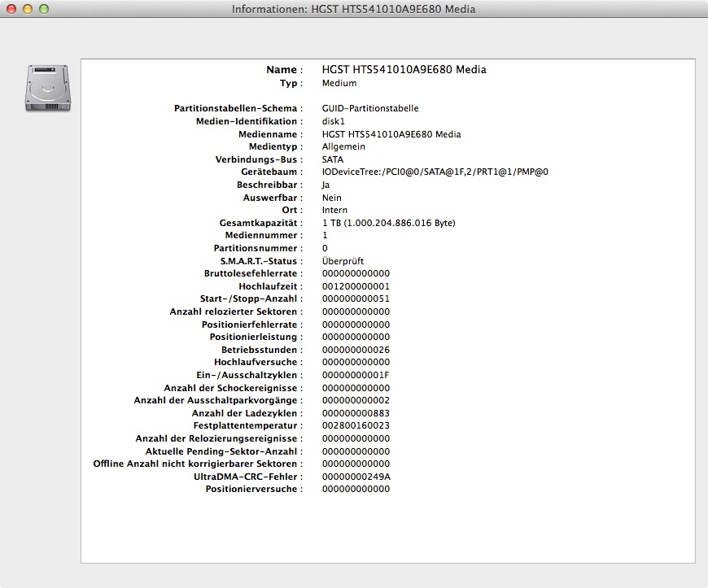Click the Positionierfehlerrate label

[x=252, y=325]
